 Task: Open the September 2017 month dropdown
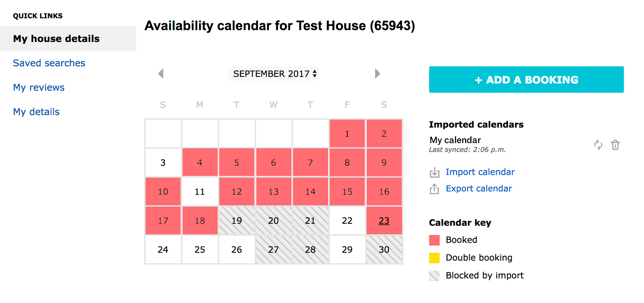click(x=274, y=74)
